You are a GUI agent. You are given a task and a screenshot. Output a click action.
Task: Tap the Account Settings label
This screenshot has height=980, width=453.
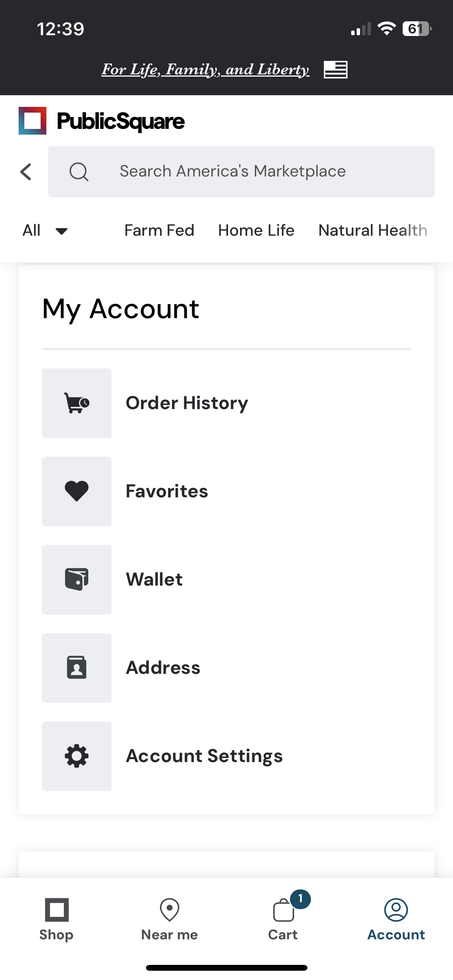204,756
